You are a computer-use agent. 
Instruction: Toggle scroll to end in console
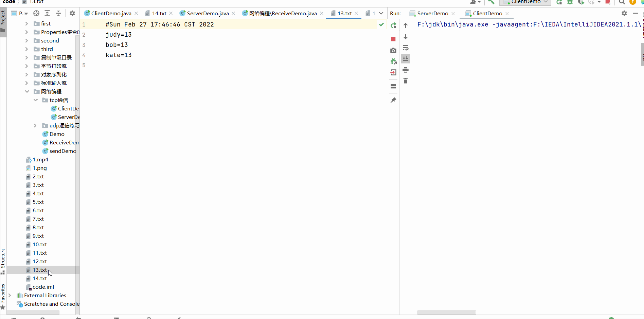pos(406,59)
